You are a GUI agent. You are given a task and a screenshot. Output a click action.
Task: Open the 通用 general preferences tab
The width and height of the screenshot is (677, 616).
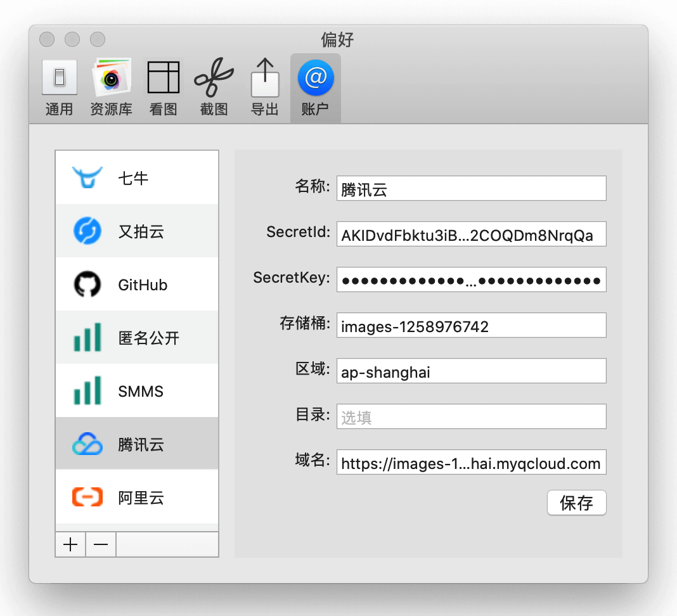pos(60,88)
